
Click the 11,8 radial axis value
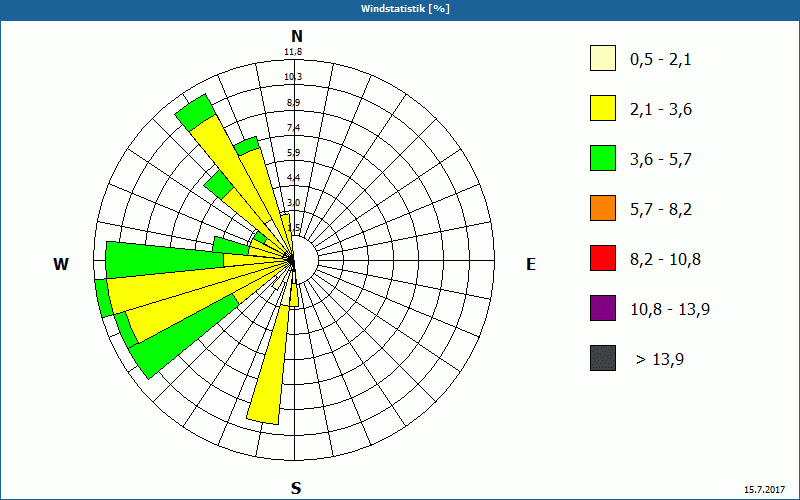tap(293, 52)
